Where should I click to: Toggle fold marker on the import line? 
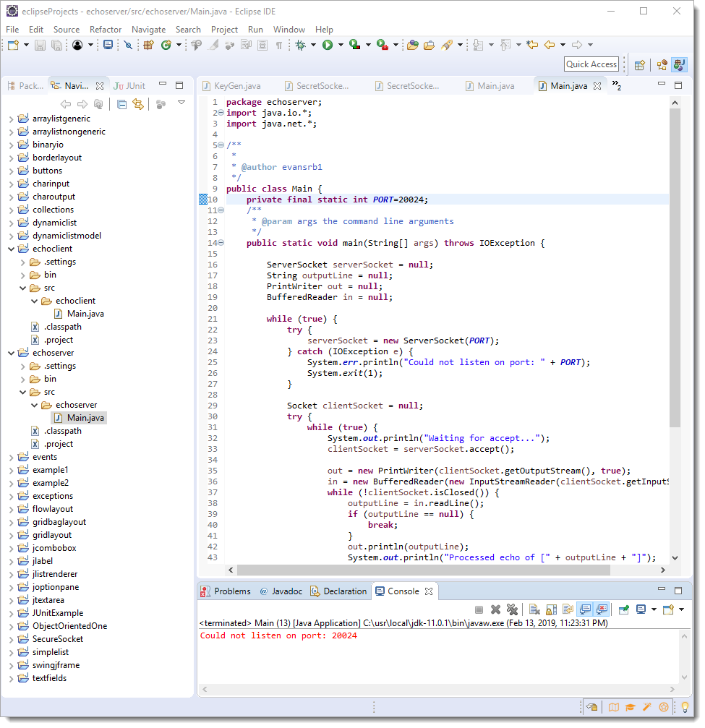(x=221, y=113)
